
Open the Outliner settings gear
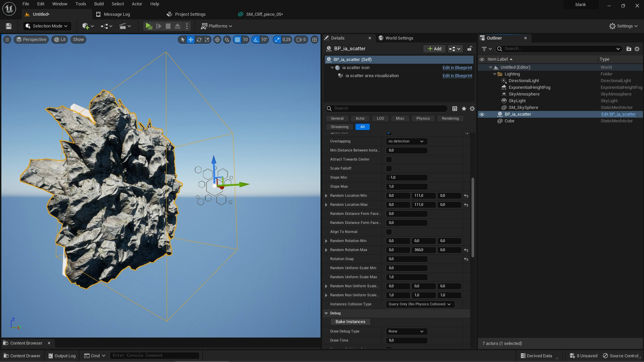point(637,49)
